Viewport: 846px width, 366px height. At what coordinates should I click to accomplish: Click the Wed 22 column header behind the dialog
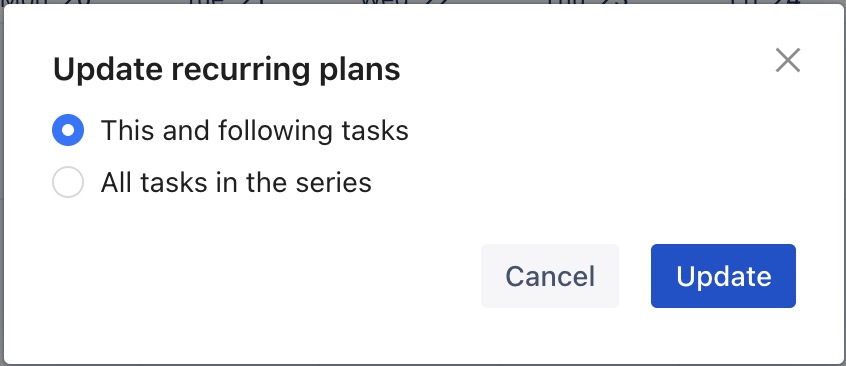406,2
